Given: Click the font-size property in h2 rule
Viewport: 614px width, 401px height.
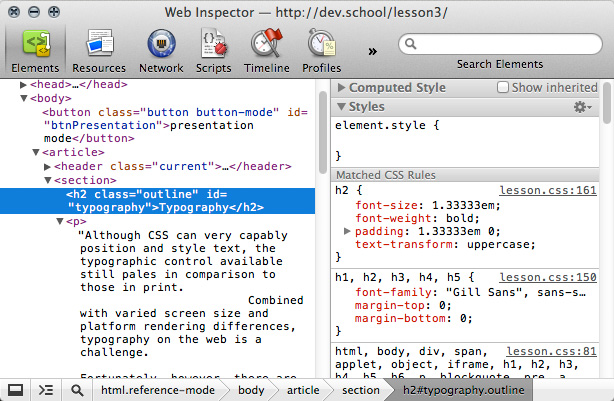Looking at the screenshot, I should coord(386,206).
